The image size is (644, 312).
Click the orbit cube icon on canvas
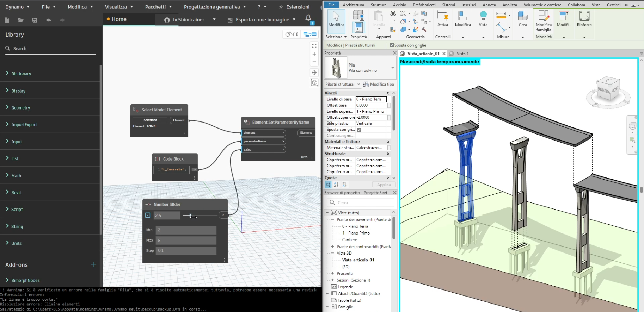(314, 82)
